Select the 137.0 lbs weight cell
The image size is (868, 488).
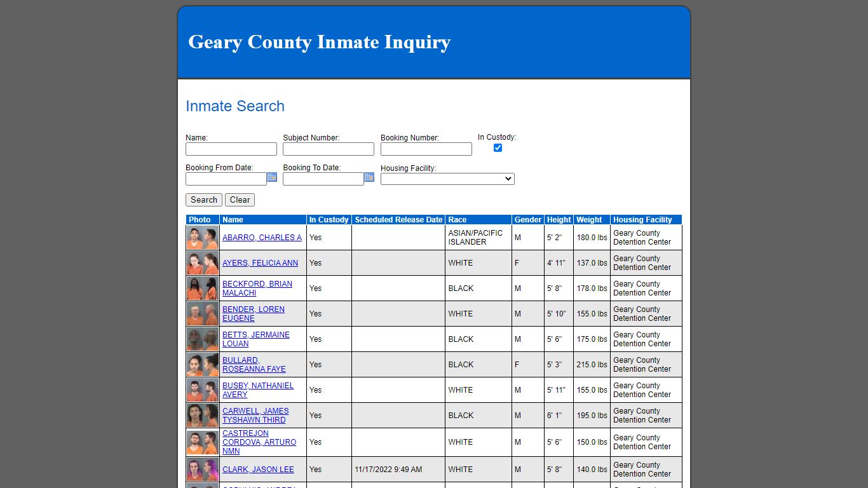coord(592,263)
